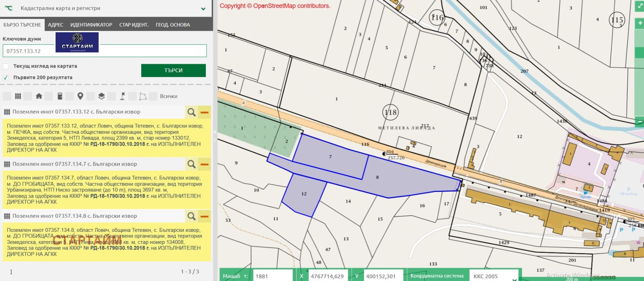Locate parcel 07357.134.8 using magnifier icon

coord(192,216)
